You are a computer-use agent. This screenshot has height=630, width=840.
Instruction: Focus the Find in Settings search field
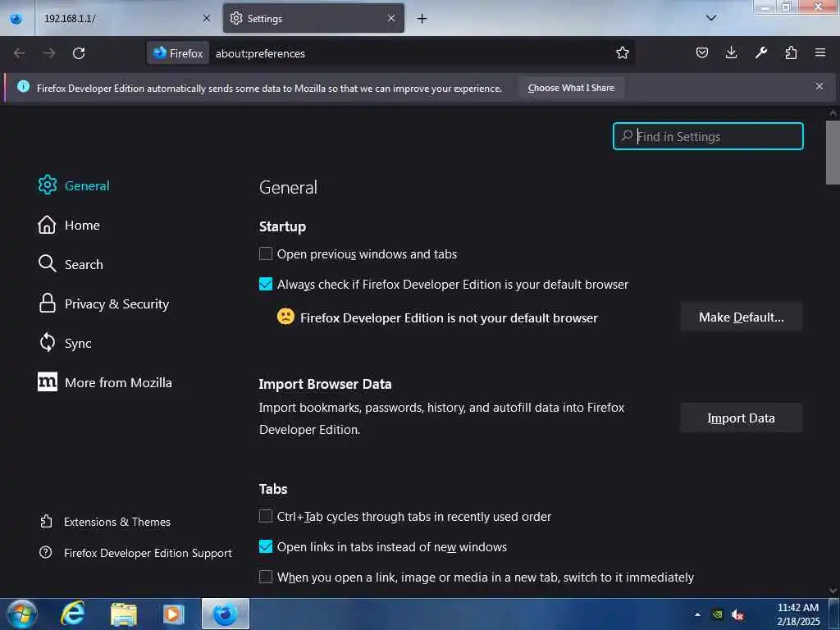(708, 136)
